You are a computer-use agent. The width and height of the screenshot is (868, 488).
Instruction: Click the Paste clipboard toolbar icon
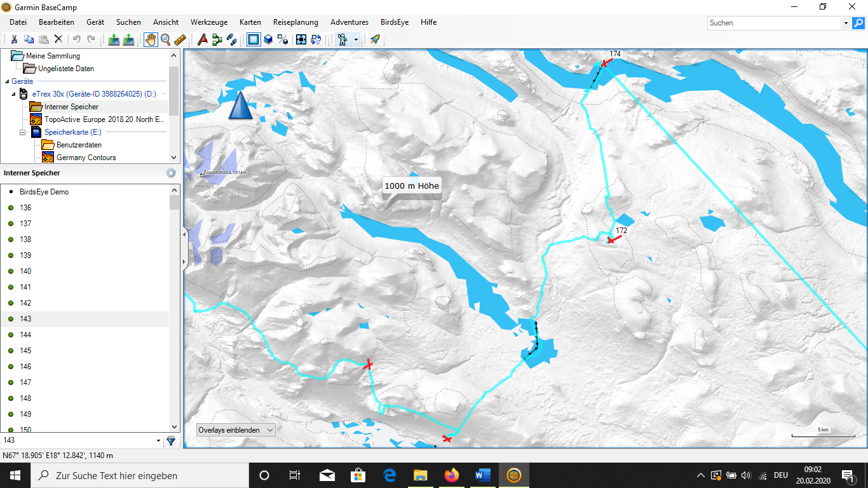(x=43, y=39)
